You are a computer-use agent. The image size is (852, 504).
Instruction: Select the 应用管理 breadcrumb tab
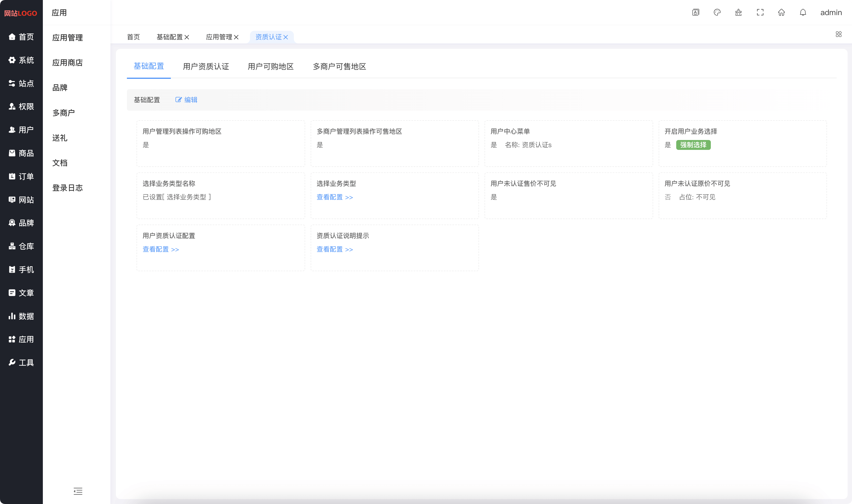coord(219,37)
